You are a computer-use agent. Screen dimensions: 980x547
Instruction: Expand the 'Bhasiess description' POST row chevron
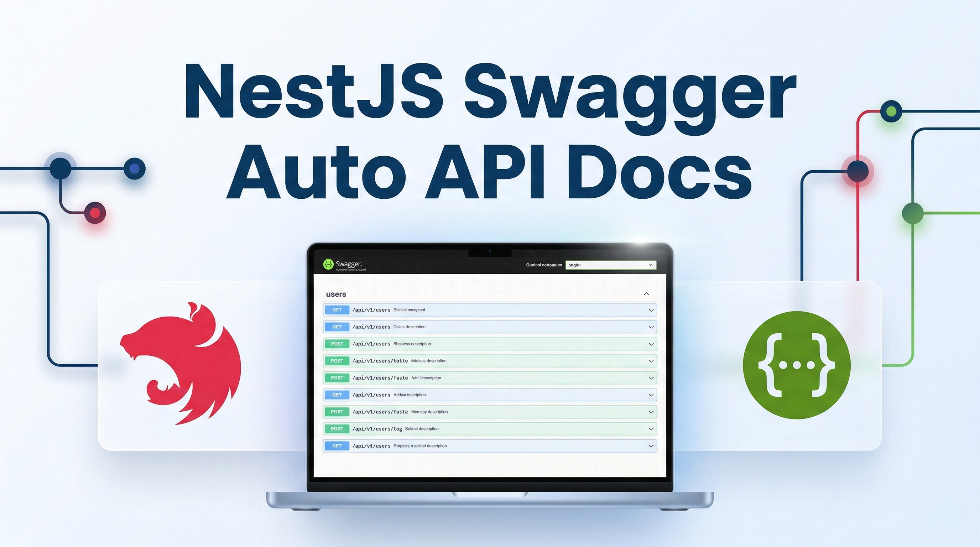click(651, 344)
